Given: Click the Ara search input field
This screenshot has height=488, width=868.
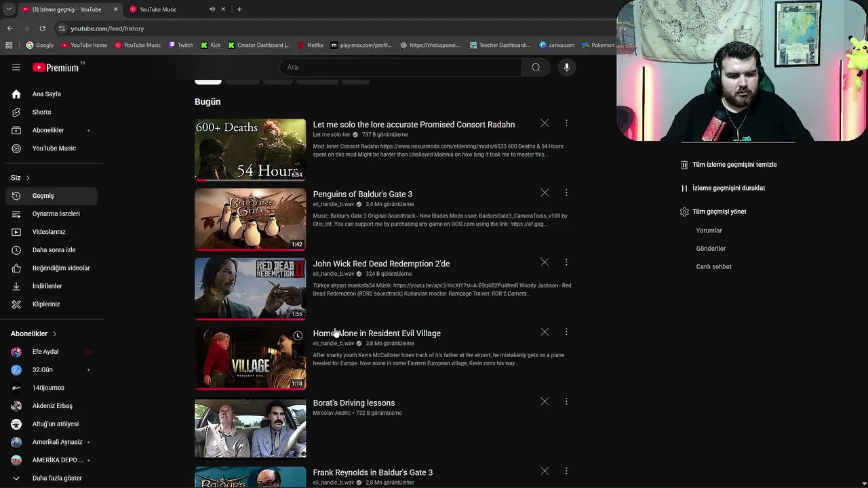Looking at the screenshot, I should coord(400,67).
